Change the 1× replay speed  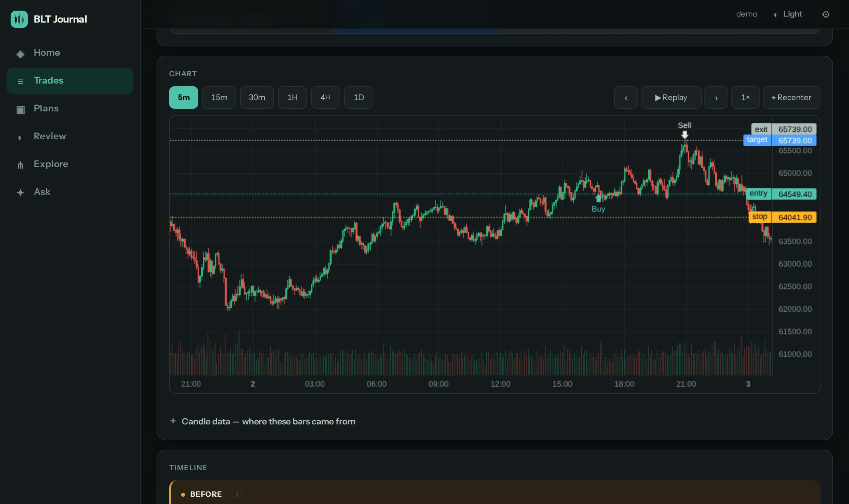(746, 97)
